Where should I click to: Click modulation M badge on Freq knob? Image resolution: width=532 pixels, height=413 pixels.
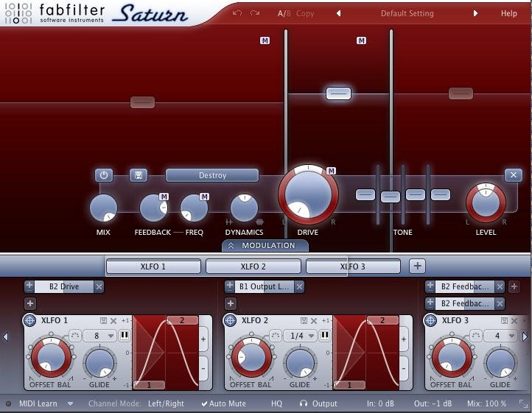[204, 197]
